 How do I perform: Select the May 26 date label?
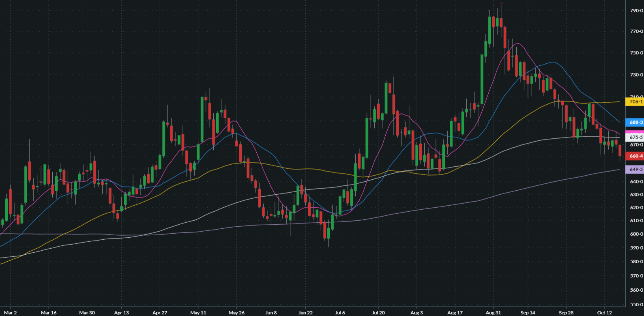[x=236, y=313]
